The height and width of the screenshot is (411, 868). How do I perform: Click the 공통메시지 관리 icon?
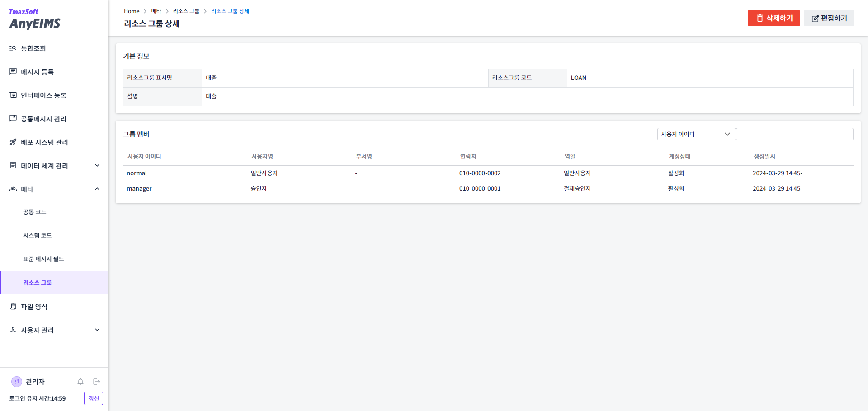coord(13,119)
